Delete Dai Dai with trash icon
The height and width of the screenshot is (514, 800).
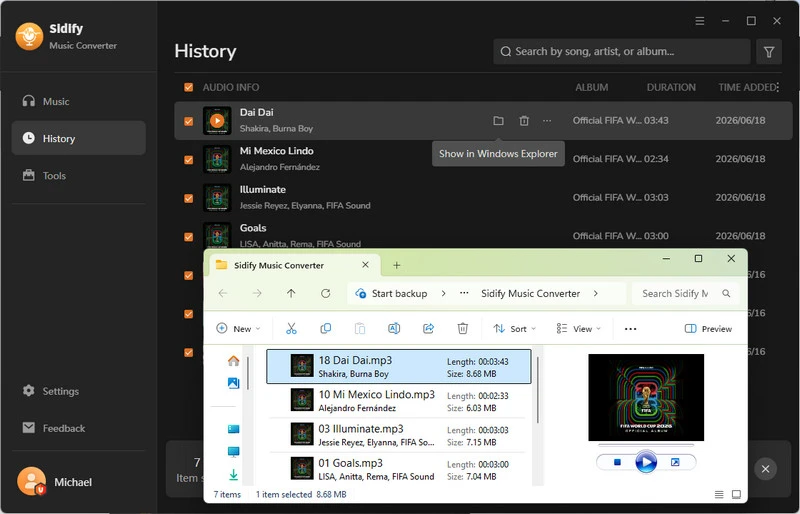tap(524, 120)
